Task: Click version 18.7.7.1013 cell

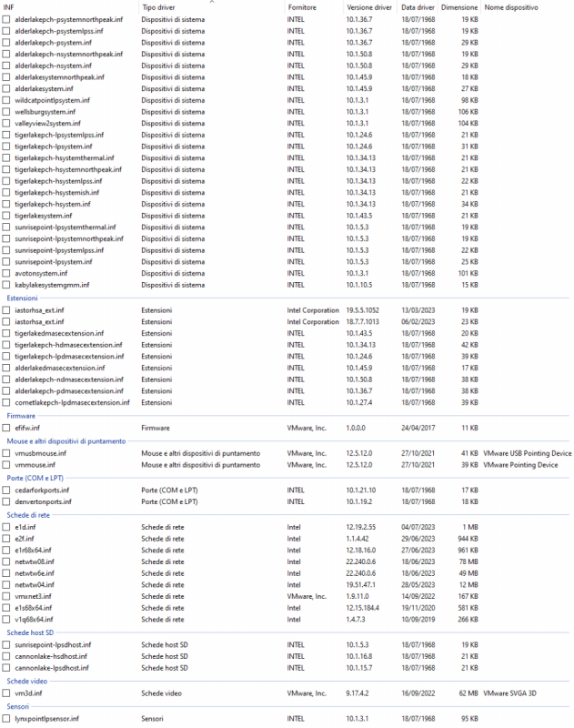Action: [x=362, y=322]
